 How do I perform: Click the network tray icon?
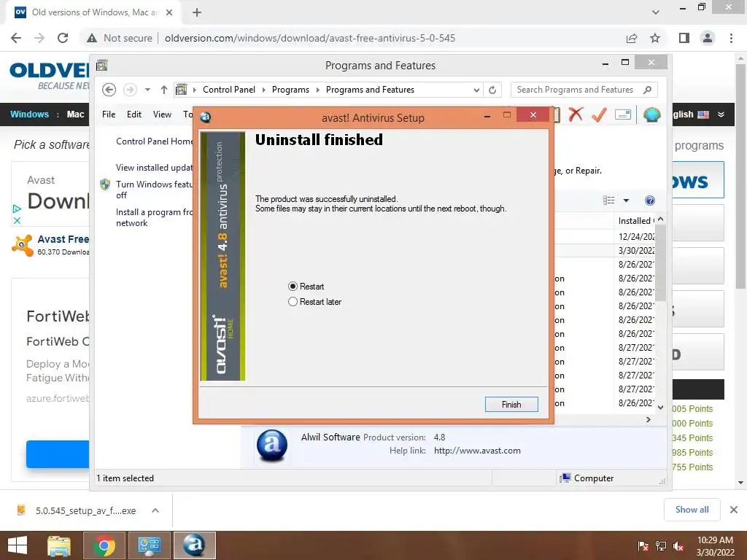660,546
